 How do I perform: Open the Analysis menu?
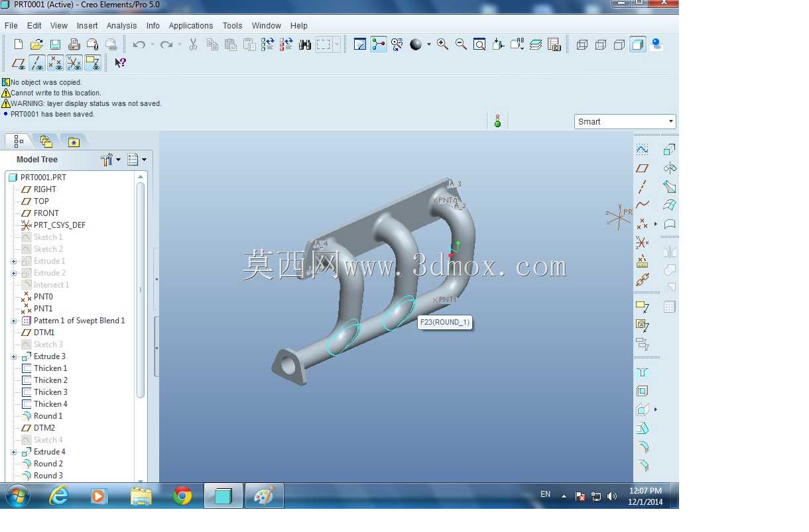(x=122, y=25)
